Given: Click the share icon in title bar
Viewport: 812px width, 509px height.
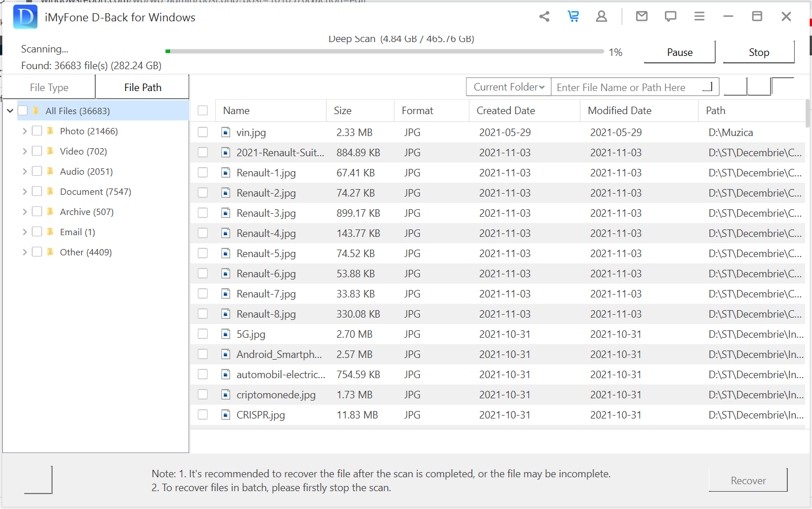Looking at the screenshot, I should pos(544,17).
